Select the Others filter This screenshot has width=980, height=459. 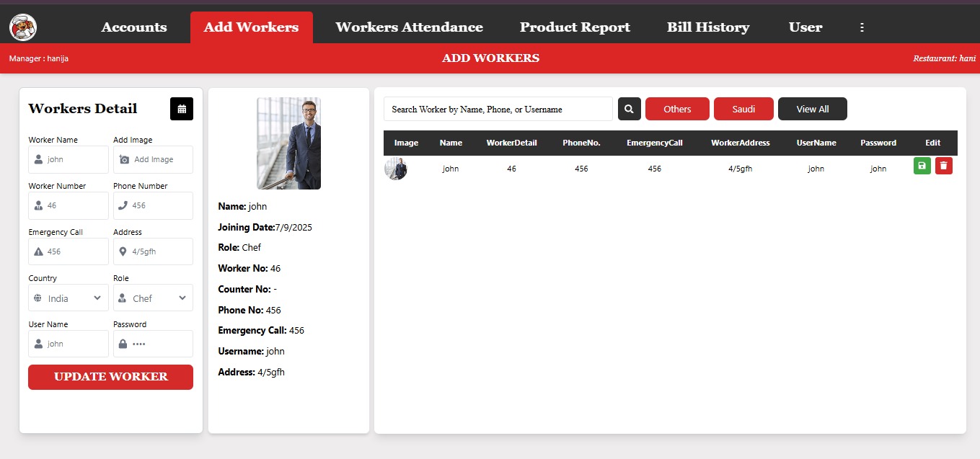pos(676,109)
